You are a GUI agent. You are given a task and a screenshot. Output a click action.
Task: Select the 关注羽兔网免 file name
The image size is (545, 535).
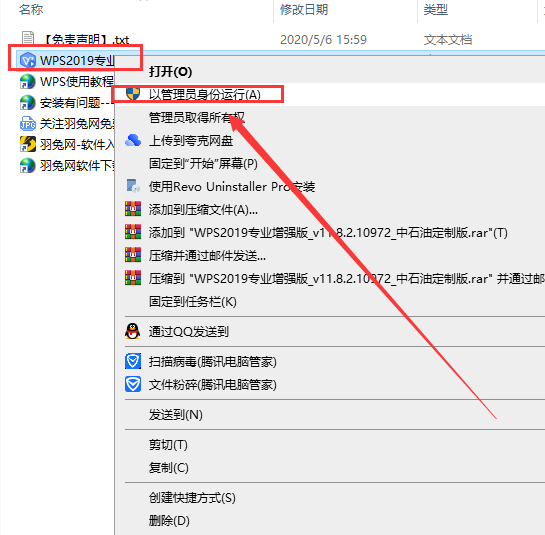coord(77,123)
